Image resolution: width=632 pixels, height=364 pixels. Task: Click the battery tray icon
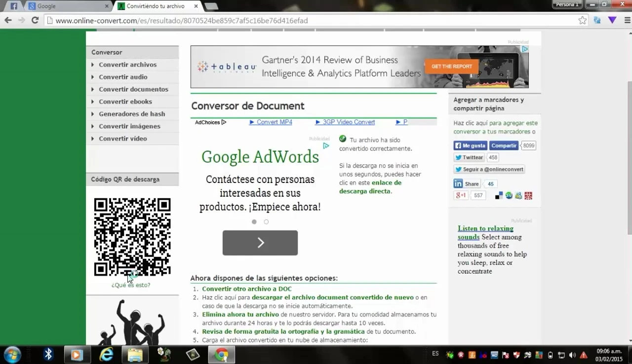coord(550,355)
